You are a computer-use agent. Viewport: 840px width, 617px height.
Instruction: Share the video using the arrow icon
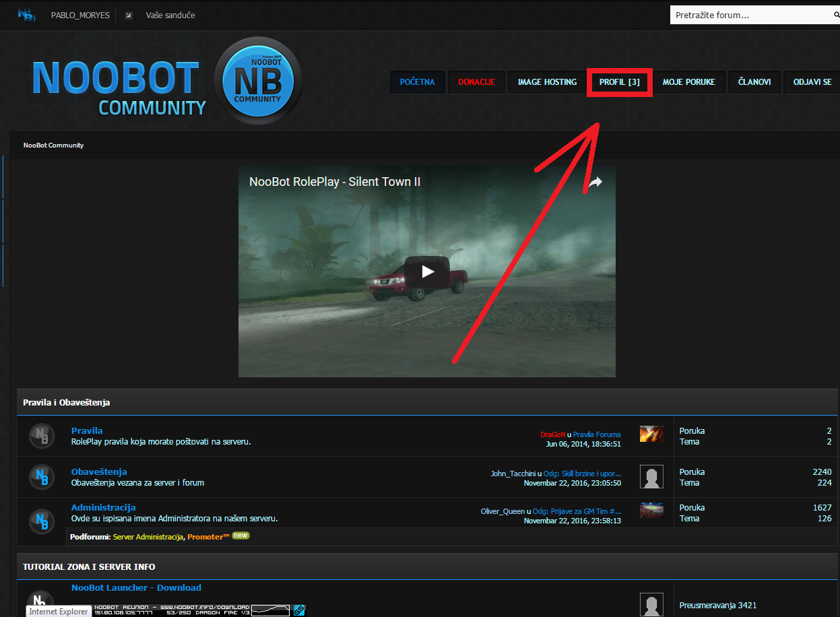click(x=595, y=182)
